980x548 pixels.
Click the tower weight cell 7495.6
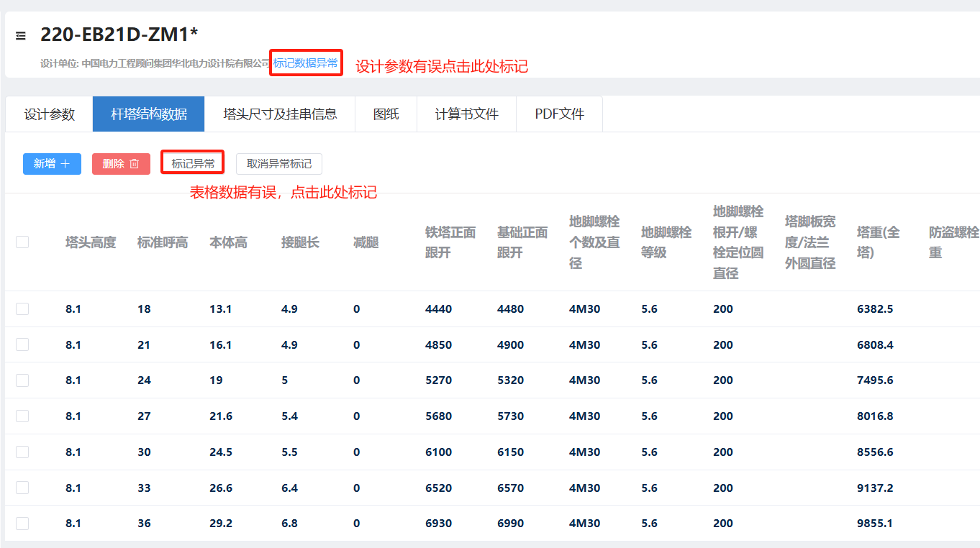click(x=875, y=380)
